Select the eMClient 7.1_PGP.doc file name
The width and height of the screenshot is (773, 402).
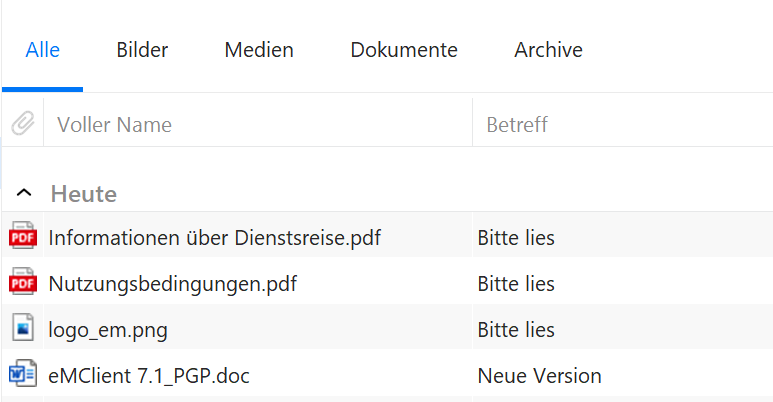click(149, 376)
